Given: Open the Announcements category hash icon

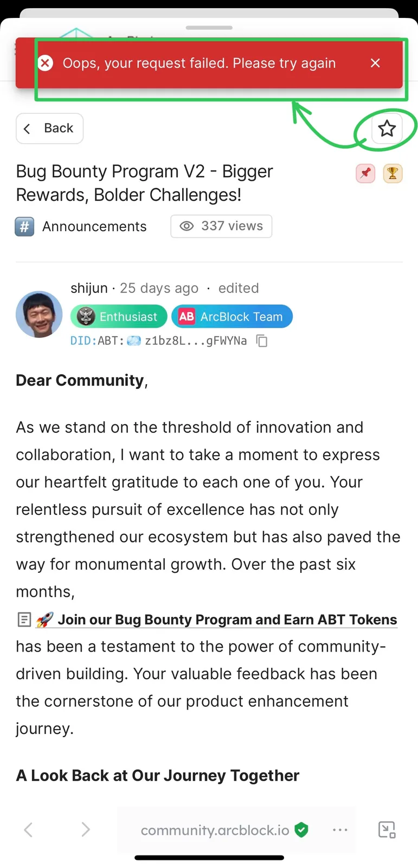Looking at the screenshot, I should click(24, 227).
